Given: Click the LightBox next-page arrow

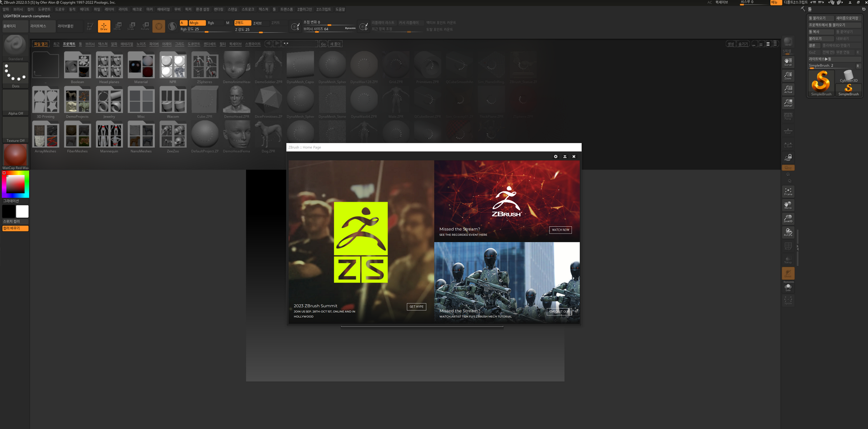Looking at the screenshot, I should click(277, 44).
